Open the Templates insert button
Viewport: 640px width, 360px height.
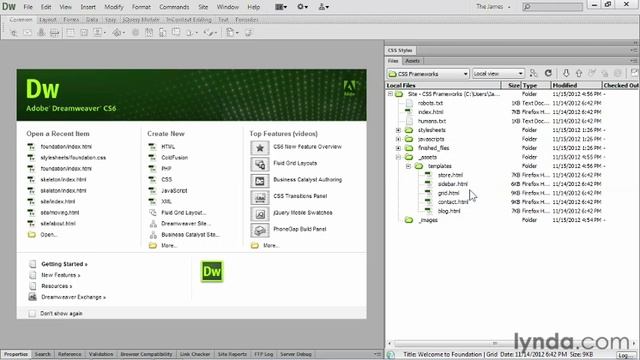tap(232, 33)
